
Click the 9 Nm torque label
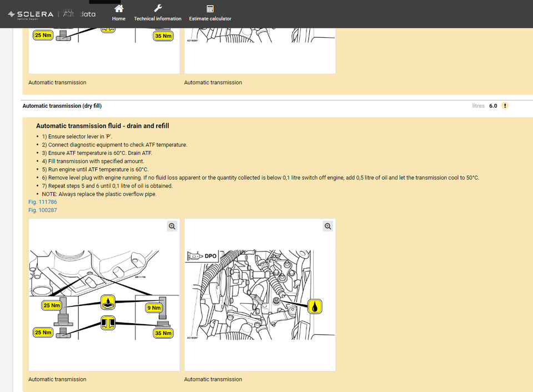[x=154, y=308]
